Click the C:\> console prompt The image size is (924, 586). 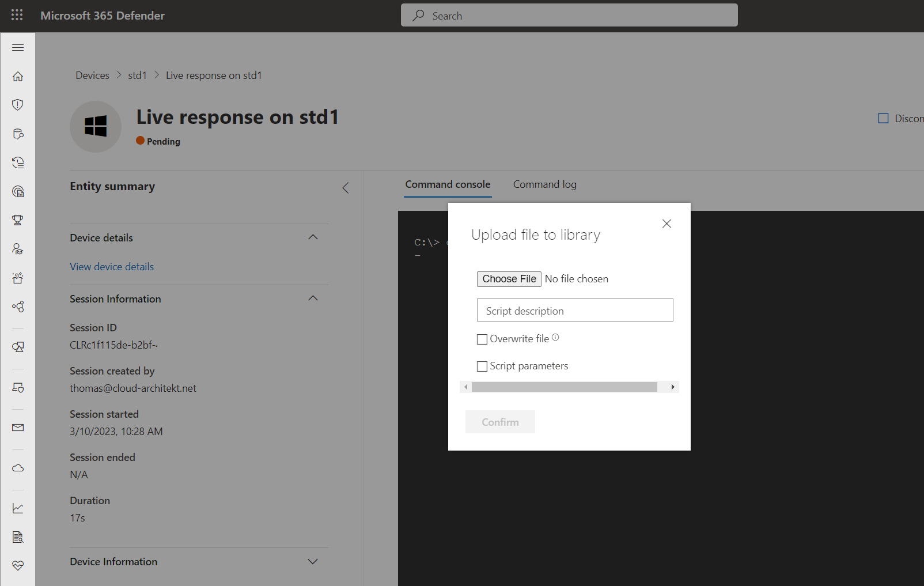point(427,243)
